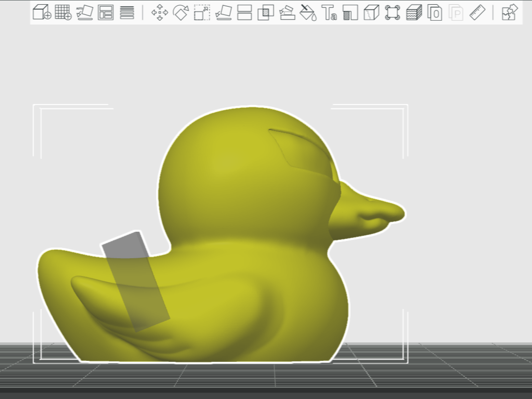Select the ruler Measure tool
The height and width of the screenshot is (399, 532).
[x=478, y=13]
